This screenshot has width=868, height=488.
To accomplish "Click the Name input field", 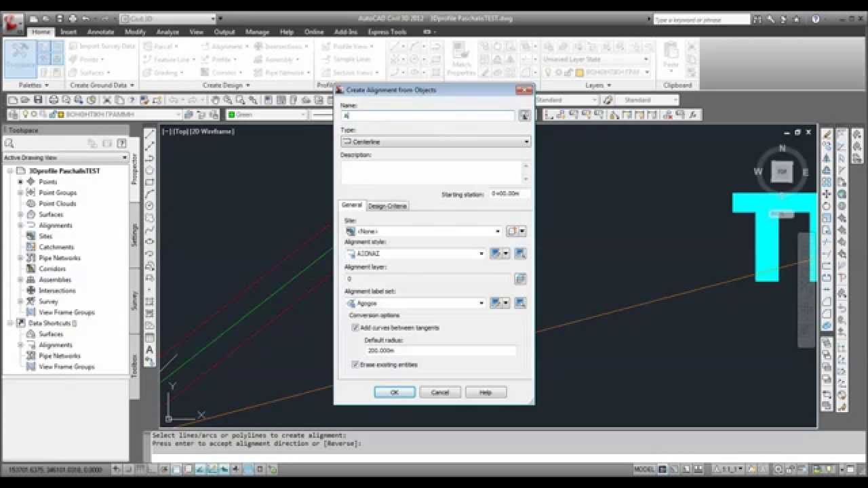I will coord(428,116).
